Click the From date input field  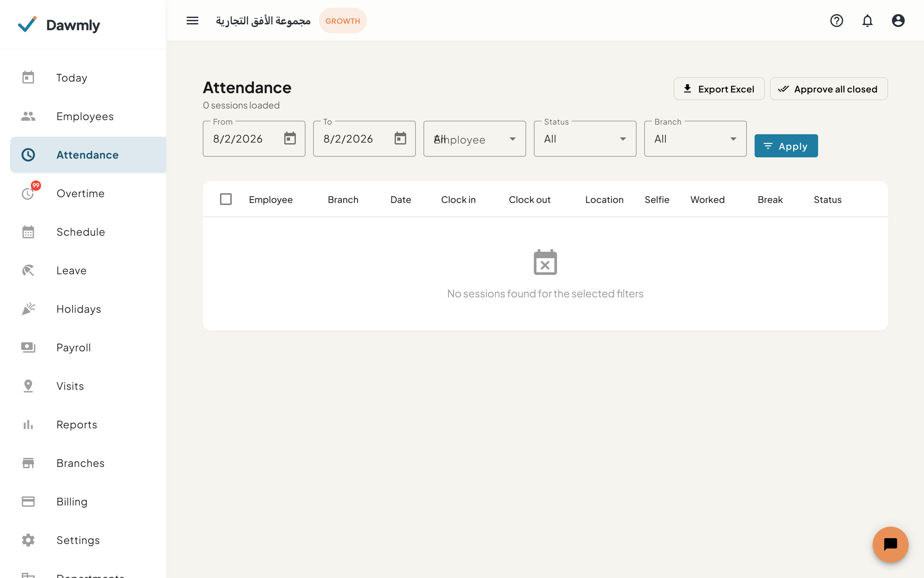tap(254, 139)
